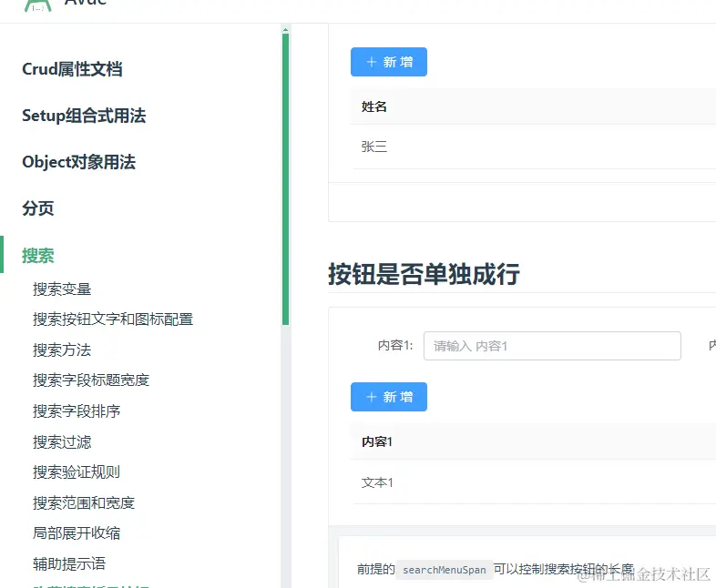Go to 辅助提示语 subsection
The image size is (716, 588).
(69, 563)
